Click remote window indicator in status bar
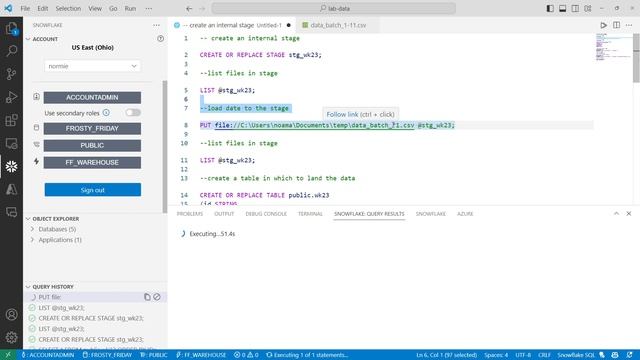The height and width of the screenshot is (360, 640). click(8, 355)
